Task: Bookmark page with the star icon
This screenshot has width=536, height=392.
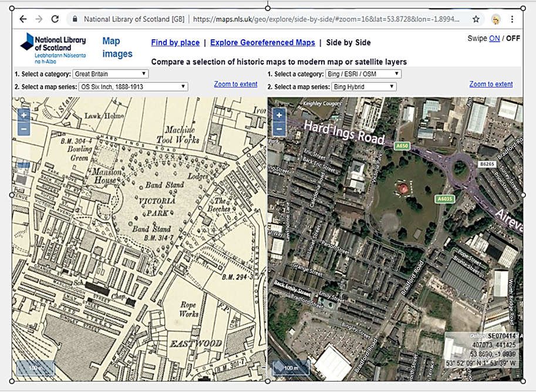Action: click(476, 19)
